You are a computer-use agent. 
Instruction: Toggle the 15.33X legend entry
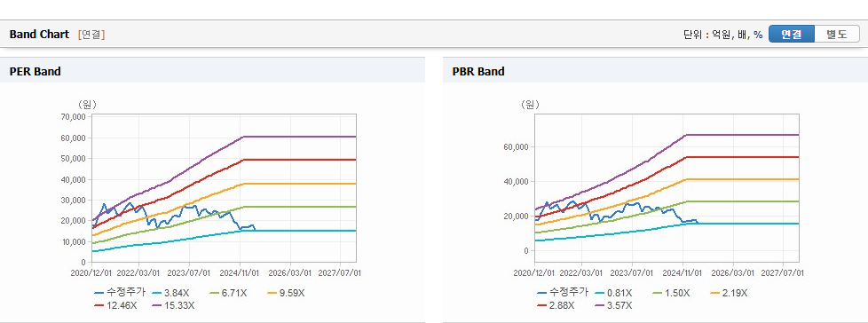(173, 305)
